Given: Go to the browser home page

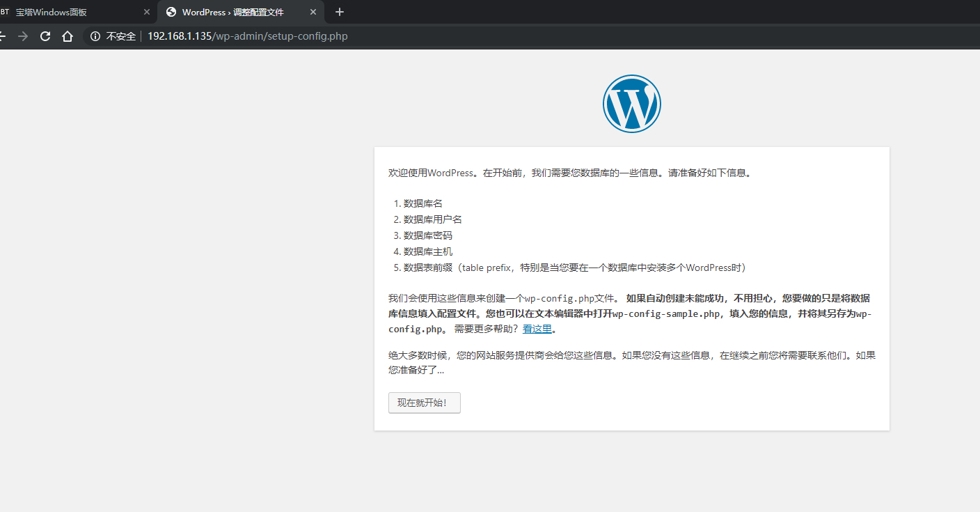Looking at the screenshot, I should [68, 36].
